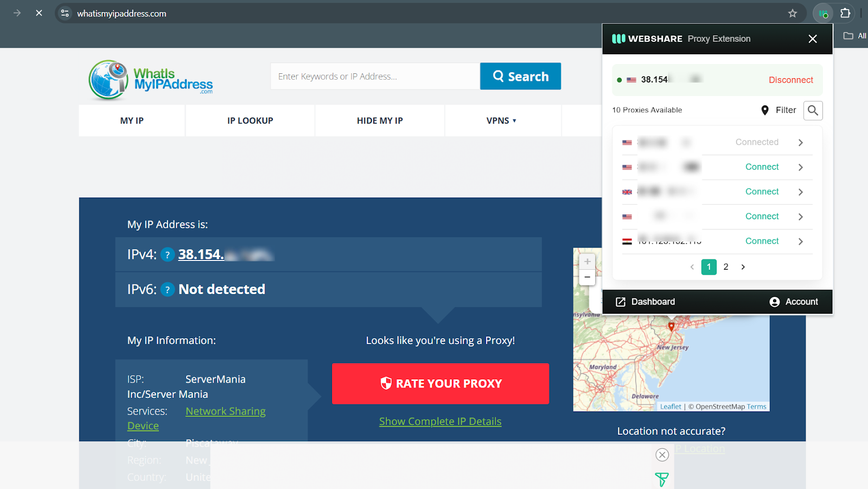Open the Webshare extension icon in toolbar
The height and width of the screenshot is (489, 868).
(823, 13)
